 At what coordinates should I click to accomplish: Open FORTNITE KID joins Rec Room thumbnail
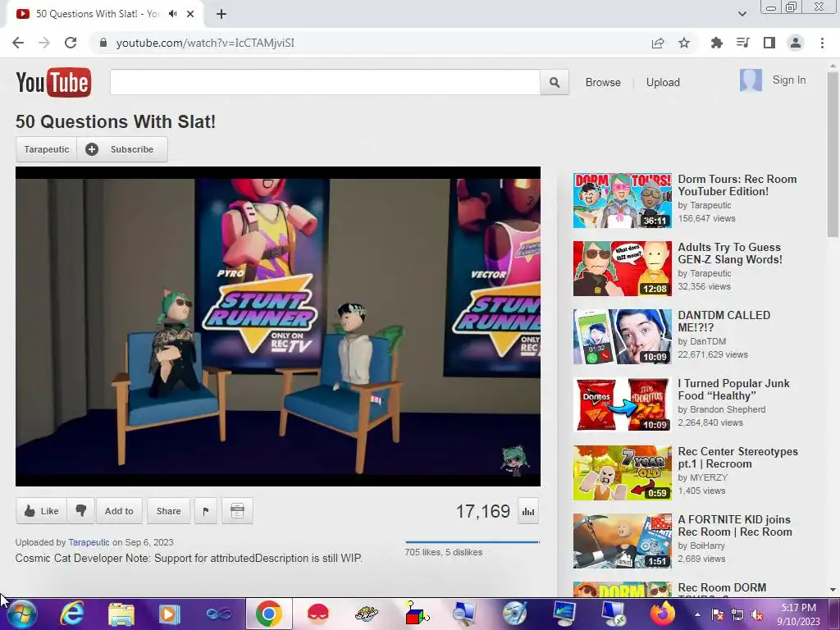(622, 541)
